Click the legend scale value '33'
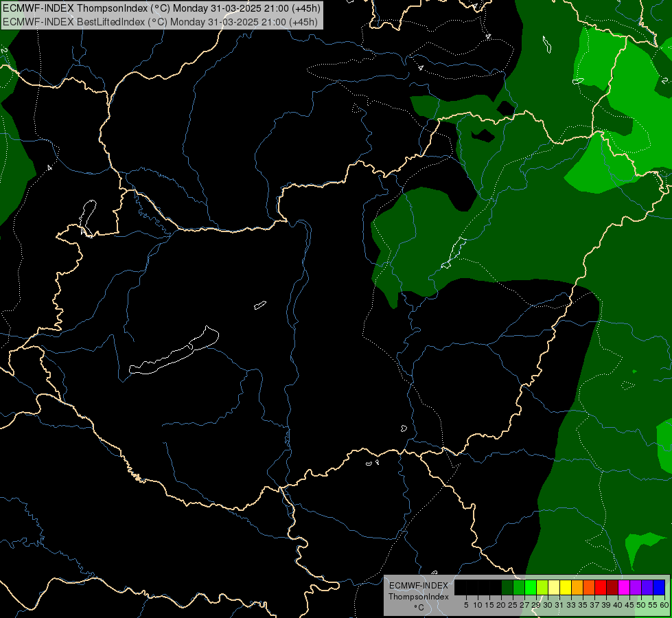This screenshot has height=618, width=672. point(571,605)
